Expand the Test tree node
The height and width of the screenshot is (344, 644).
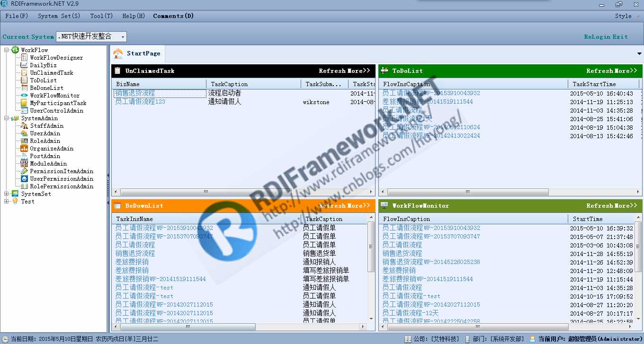[x=7, y=202]
